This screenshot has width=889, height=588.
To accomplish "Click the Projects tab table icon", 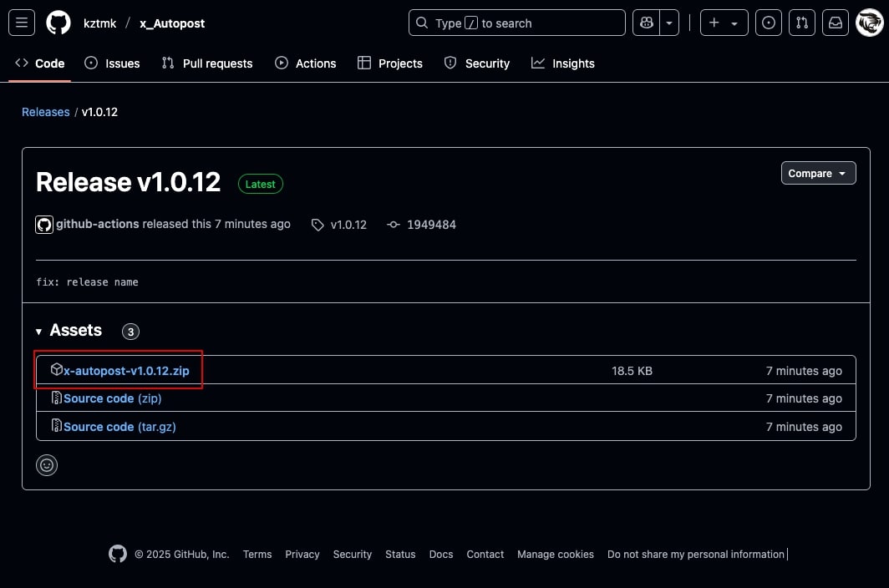I will [364, 63].
